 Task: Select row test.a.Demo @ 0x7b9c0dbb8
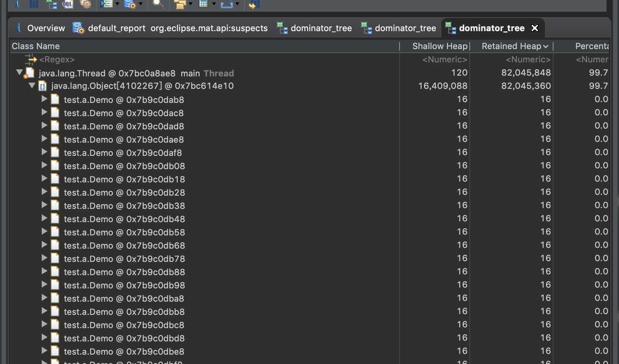point(309,312)
